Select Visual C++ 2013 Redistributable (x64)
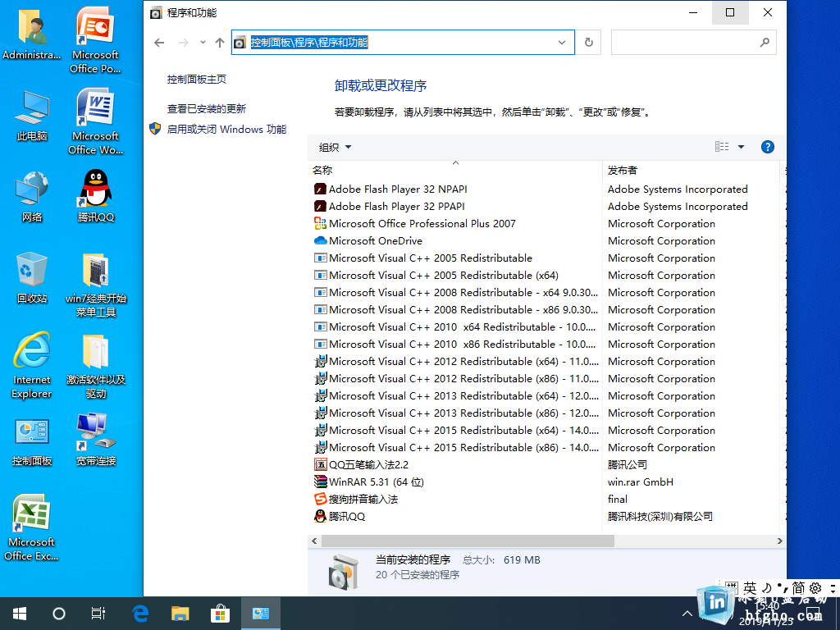This screenshot has width=840, height=630. (463, 396)
